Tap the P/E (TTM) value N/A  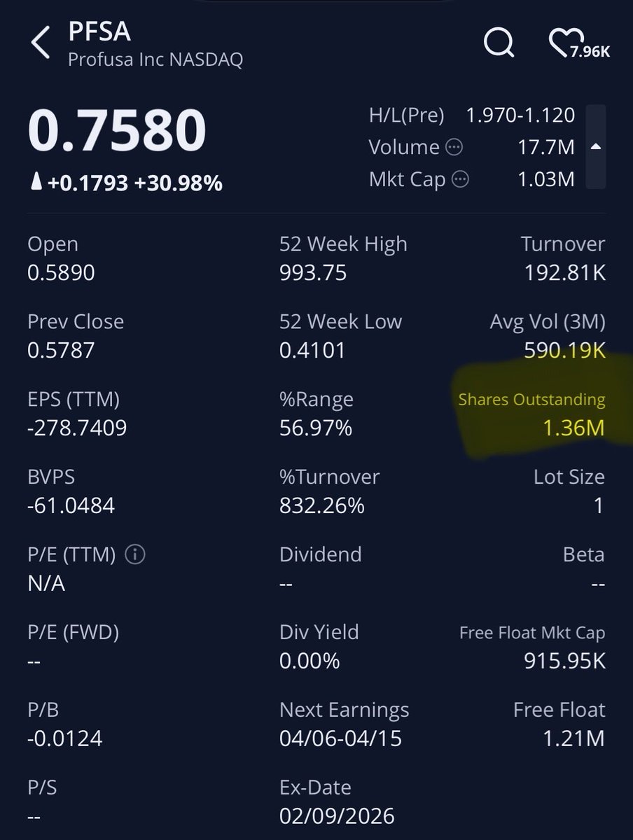coord(46,582)
